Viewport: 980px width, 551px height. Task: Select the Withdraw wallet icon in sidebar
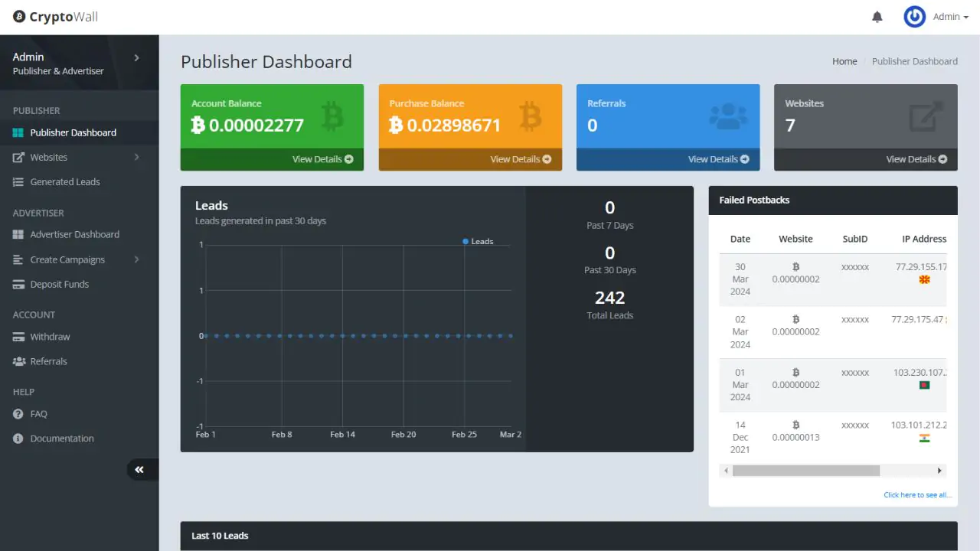coord(17,337)
